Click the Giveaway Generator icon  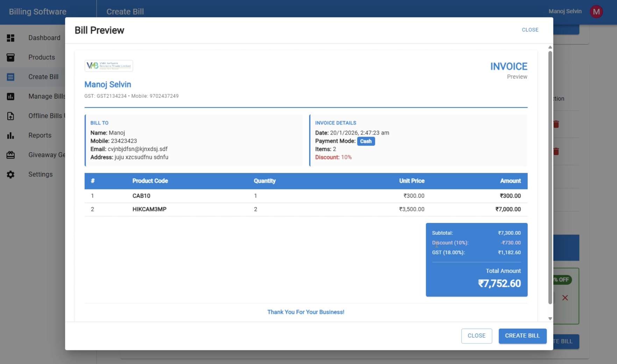coord(10,155)
